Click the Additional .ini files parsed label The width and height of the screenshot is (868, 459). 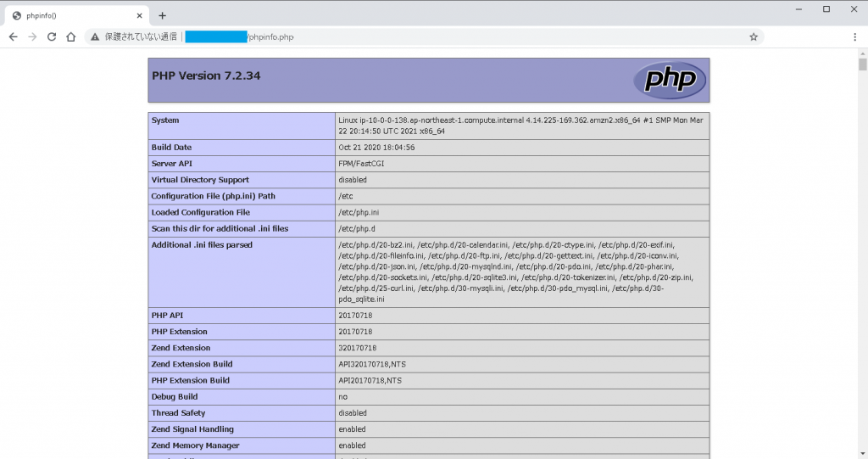tap(202, 245)
